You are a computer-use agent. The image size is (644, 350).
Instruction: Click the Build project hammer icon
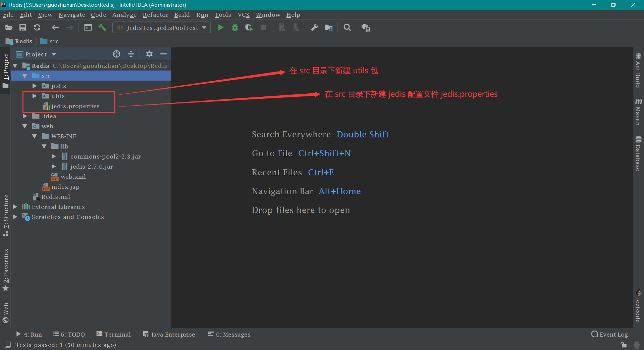102,28
